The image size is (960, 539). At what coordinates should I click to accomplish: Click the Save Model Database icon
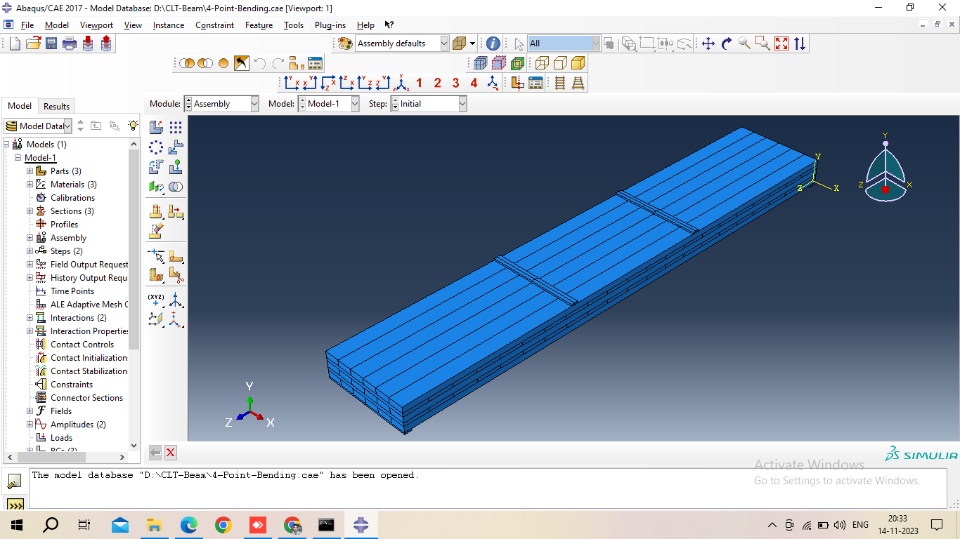tap(51, 43)
